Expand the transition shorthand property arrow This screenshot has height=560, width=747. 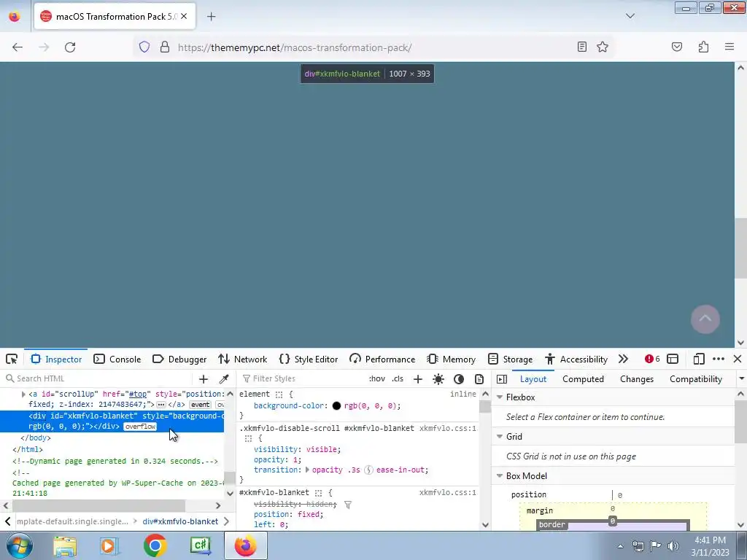tap(307, 470)
